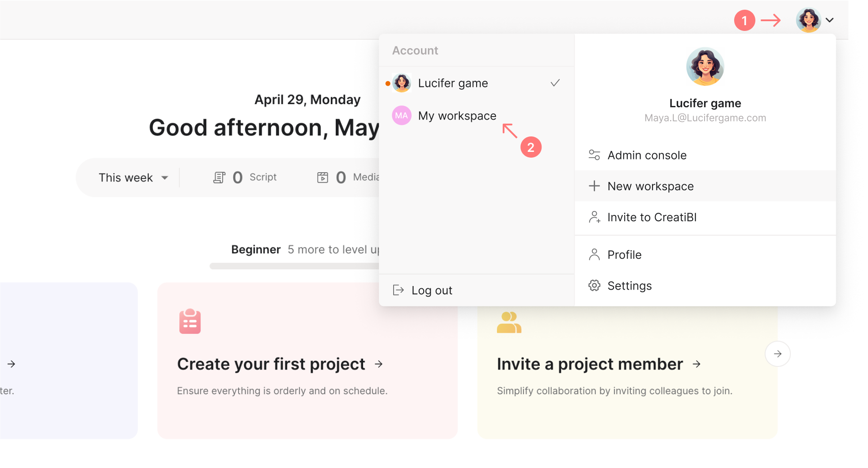This screenshot has height=468, width=868.
Task: Click the Log out door icon
Action: [x=398, y=290]
